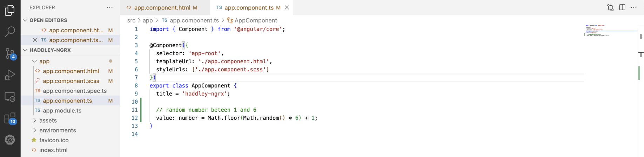Collapse the HADDLEY-NGRX folder section
644x157 pixels.
tap(25, 50)
